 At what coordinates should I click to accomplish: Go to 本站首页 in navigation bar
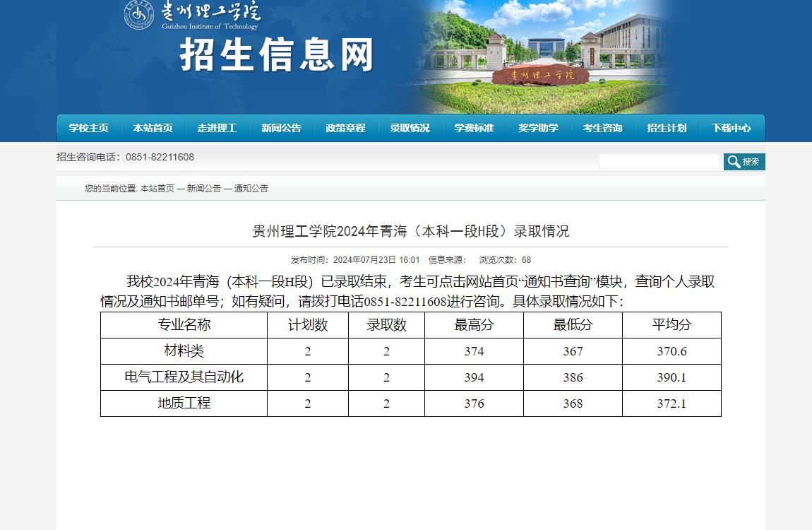153,128
